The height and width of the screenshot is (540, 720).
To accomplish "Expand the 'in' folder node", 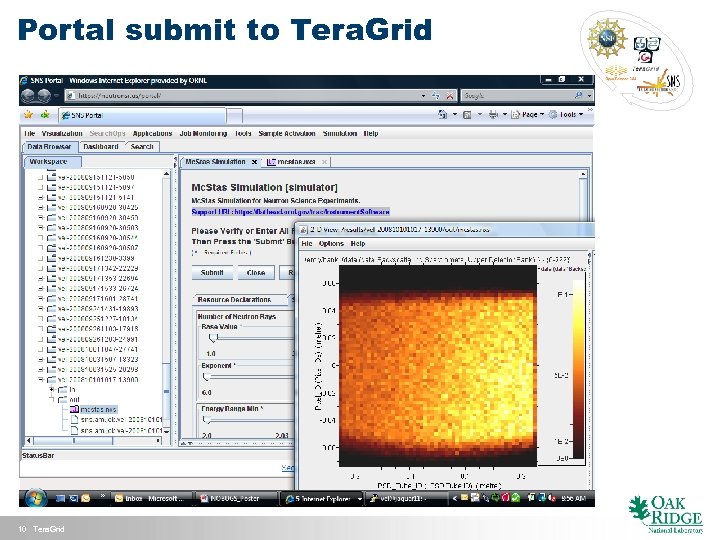I will (x=52, y=389).
